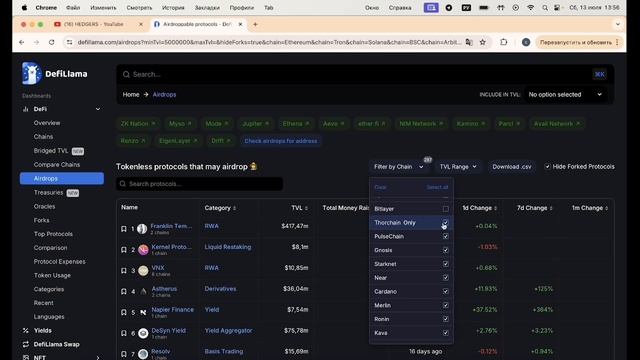Uncheck the Near checkbox

point(446,278)
